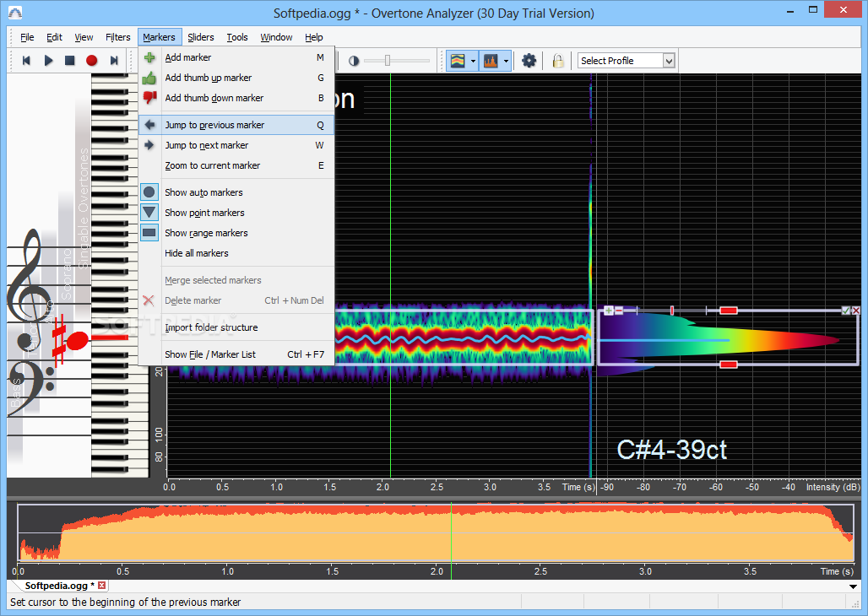The width and height of the screenshot is (868, 616).
Task: Skip to the end of the recording
Action: (x=114, y=60)
